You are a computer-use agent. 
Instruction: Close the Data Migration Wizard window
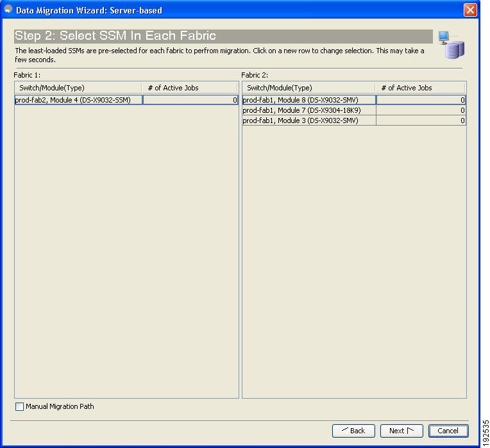(470, 10)
